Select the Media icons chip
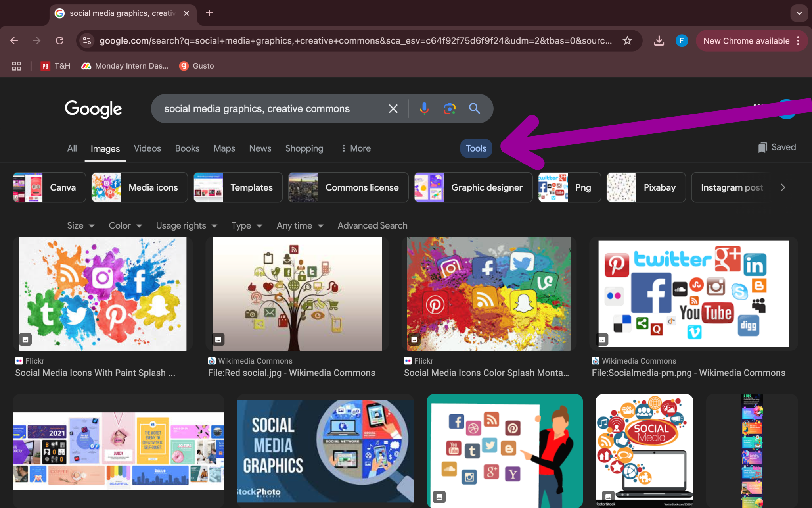Screen dimensions: 812x508 [140, 187]
